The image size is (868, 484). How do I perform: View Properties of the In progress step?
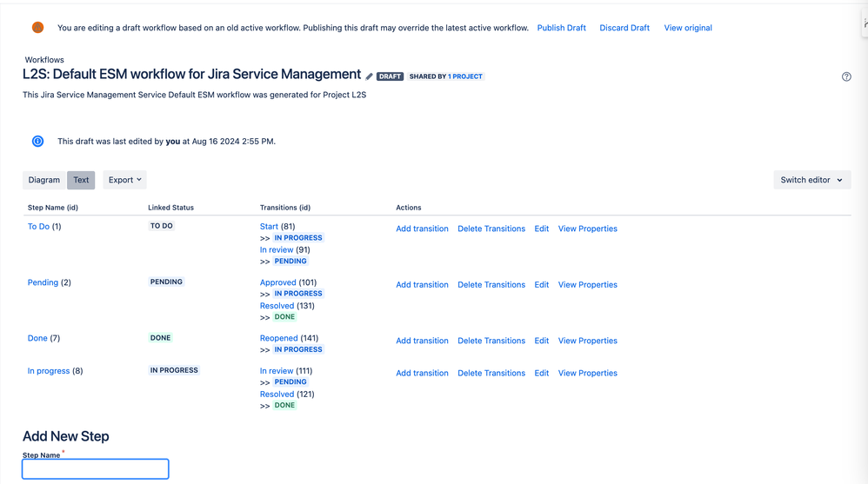[x=587, y=373]
